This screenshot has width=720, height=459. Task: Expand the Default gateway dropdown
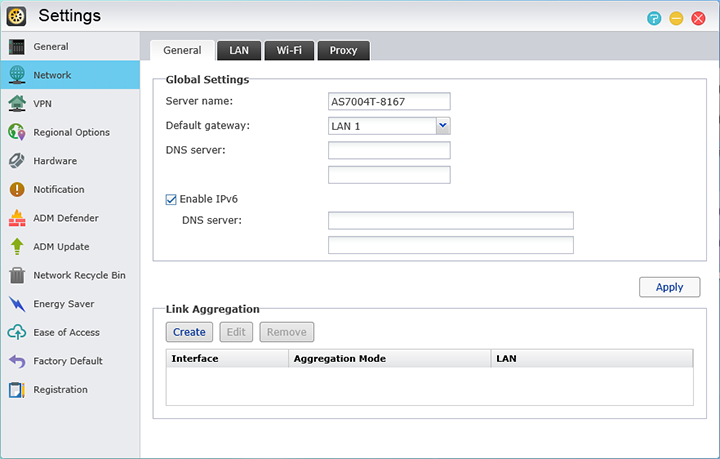point(443,125)
